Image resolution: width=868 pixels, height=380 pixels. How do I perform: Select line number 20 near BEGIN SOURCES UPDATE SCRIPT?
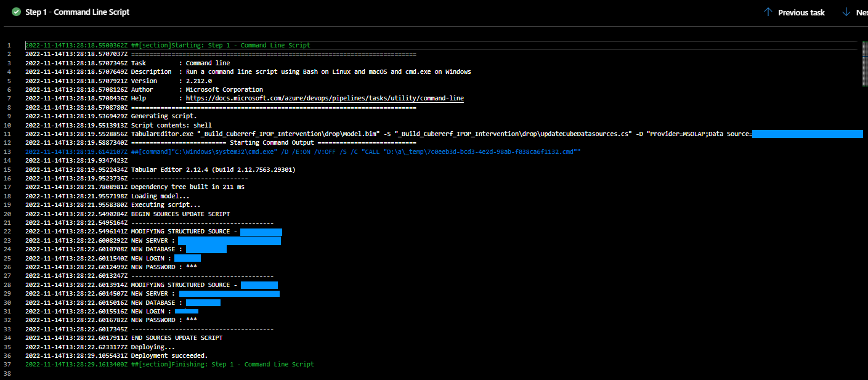point(9,214)
